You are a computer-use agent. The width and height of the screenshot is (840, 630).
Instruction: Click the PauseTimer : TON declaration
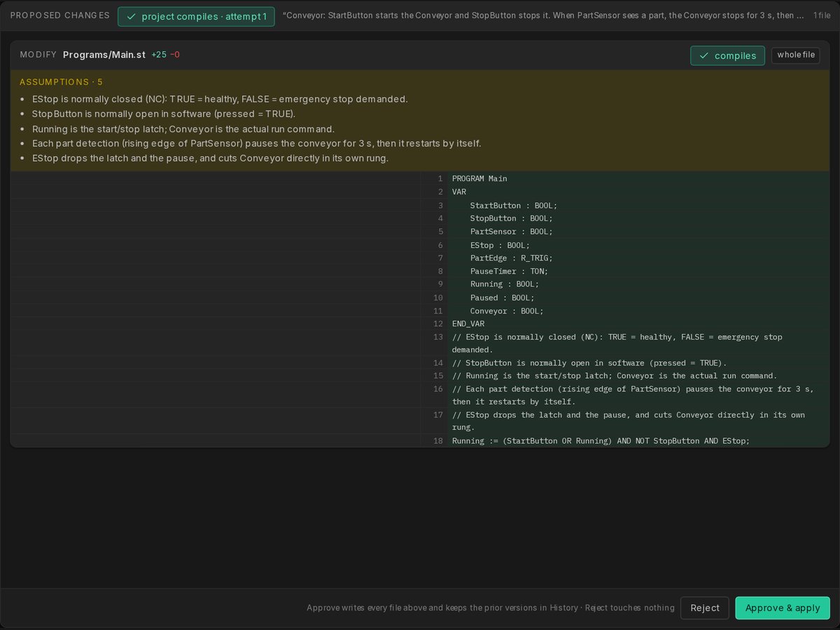509,271
